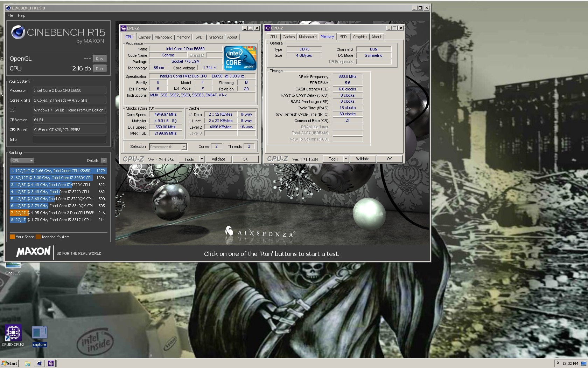Click the Cinebench taskbar icon
The width and height of the screenshot is (588, 368).
pyautogui.click(x=39, y=363)
